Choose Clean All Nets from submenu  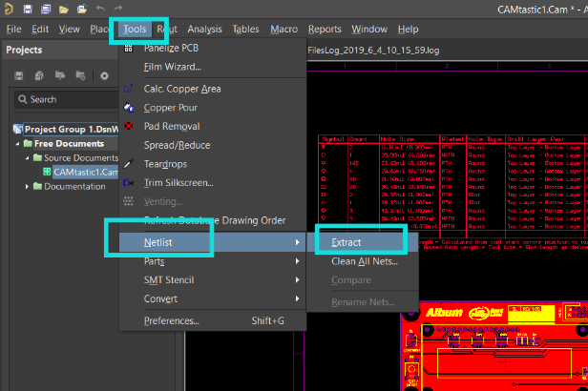tap(364, 261)
